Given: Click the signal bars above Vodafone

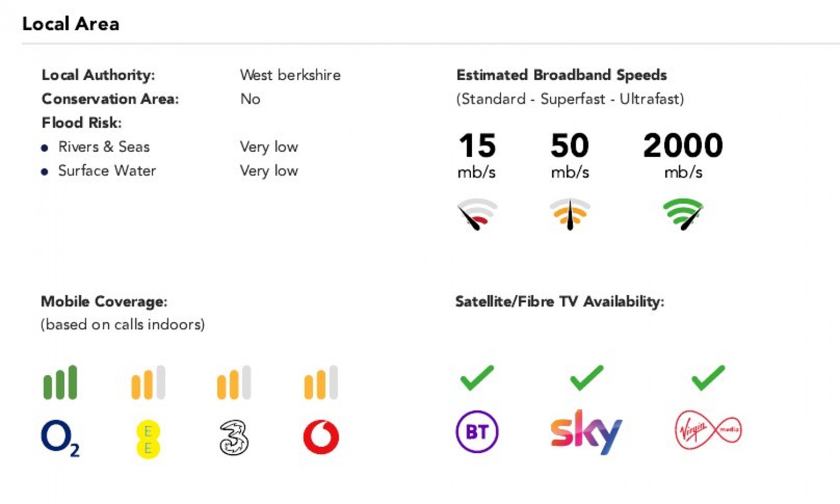Looking at the screenshot, I should point(321,382).
